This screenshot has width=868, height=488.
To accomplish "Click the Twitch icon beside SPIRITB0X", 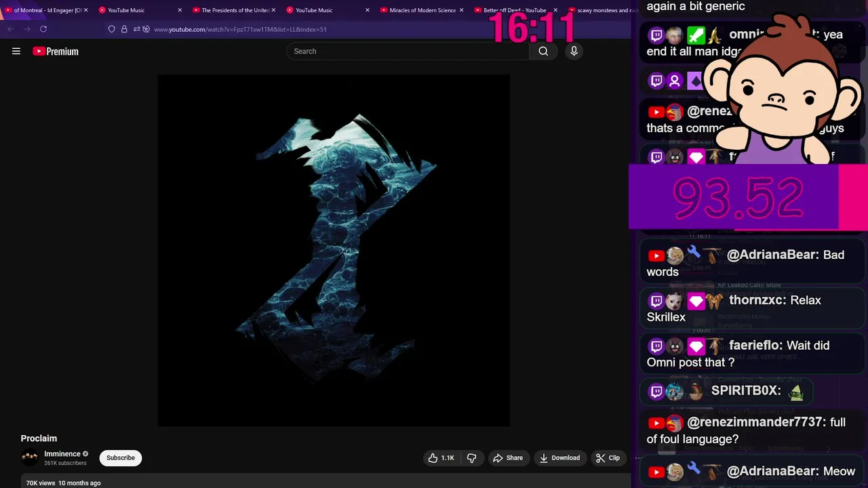I will click(656, 391).
